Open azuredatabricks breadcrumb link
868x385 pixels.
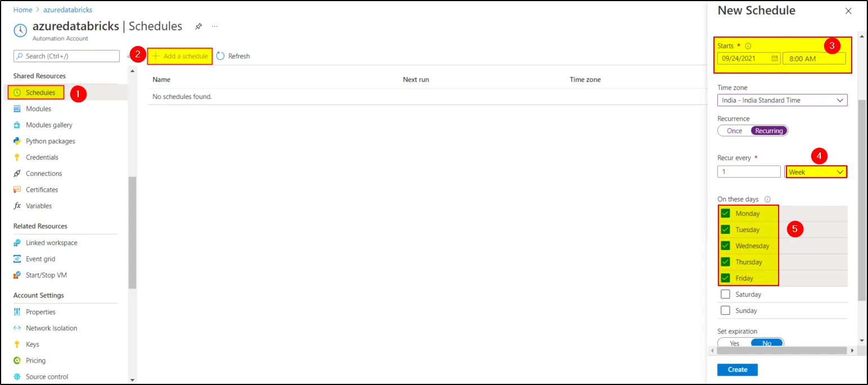coord(68,10)
